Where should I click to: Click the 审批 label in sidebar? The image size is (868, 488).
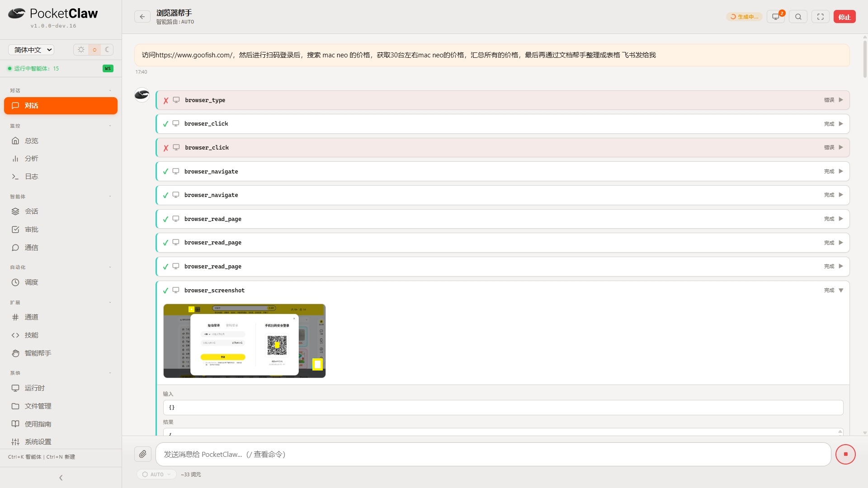[32, 230]
